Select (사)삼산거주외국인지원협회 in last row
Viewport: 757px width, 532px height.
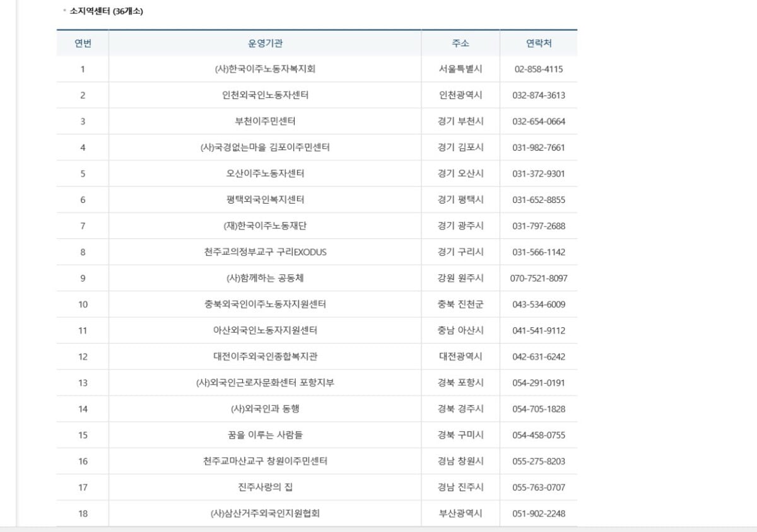(x=265, y=514)
